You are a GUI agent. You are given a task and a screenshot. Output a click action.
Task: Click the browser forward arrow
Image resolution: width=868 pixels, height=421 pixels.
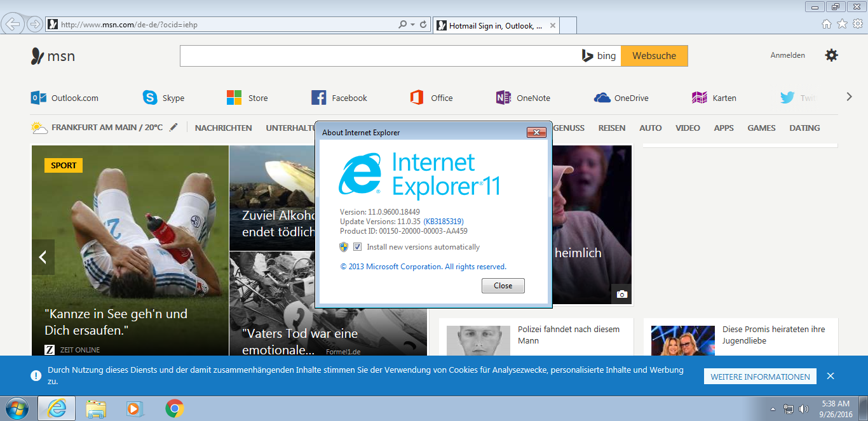point(35,24)
